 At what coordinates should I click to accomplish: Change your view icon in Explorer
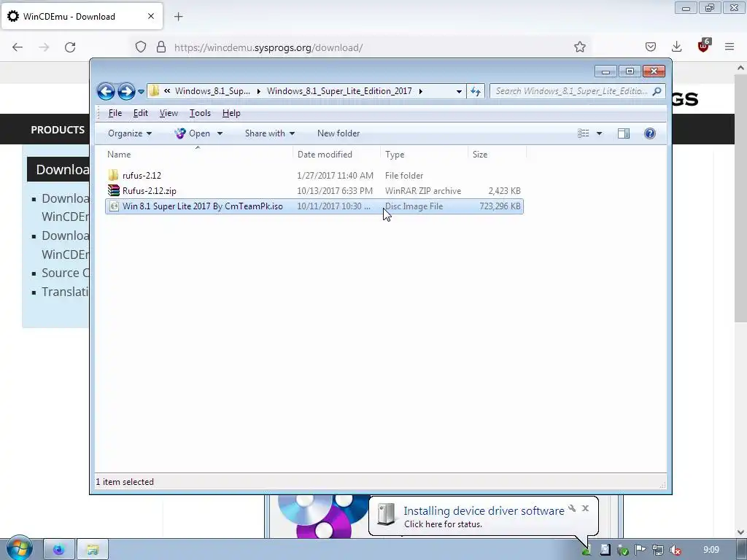(583, 133)
